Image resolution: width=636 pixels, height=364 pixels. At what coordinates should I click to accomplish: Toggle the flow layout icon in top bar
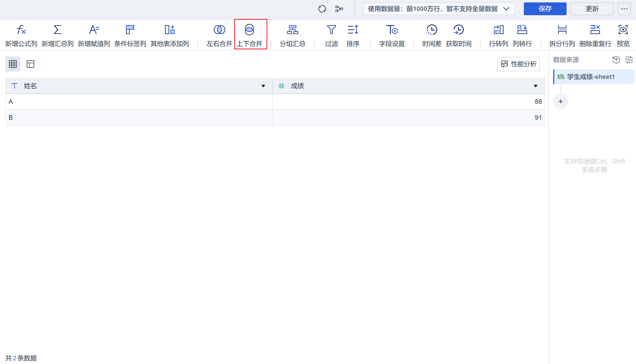(339, 9)
